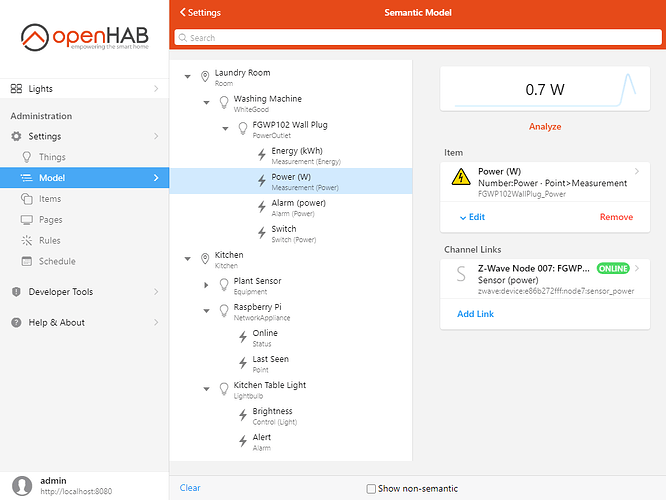The image size is (666, 500).
Task: Enable the Show non-semantic checkbox
Action: (371, 489)
